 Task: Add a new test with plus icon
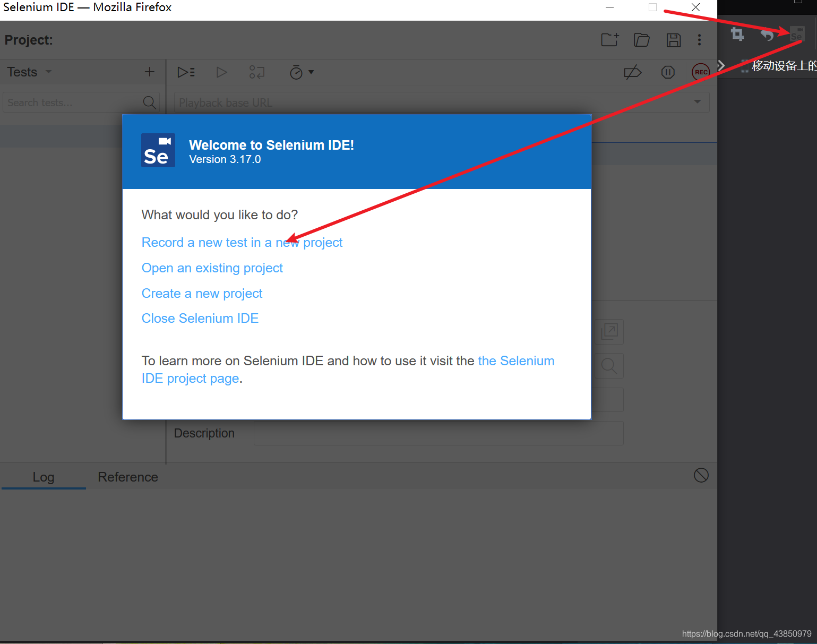[150, 72]
